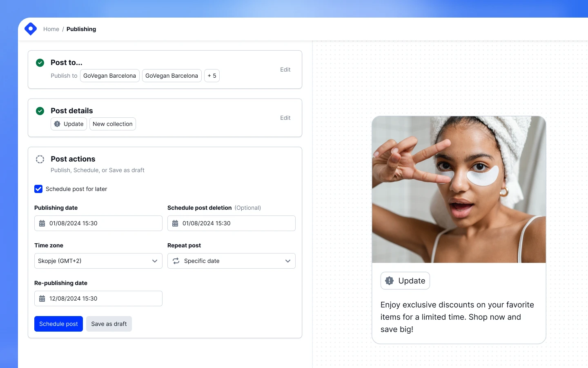Expand the + 5 chip to see more channels
Screen dimensions: 588x368
(212, 76)
